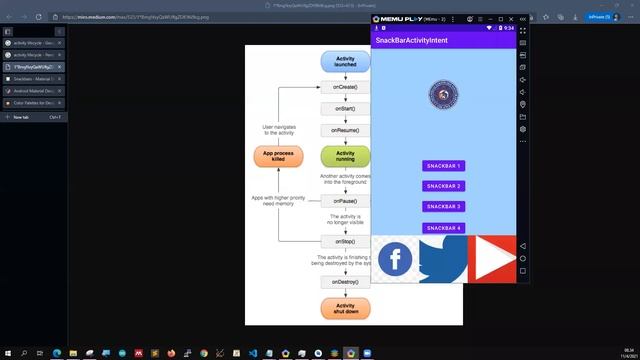Switch to 'Color Palettes for Designers' tab
This screenshot has width=640, height=360.
(x=33, y=103)
